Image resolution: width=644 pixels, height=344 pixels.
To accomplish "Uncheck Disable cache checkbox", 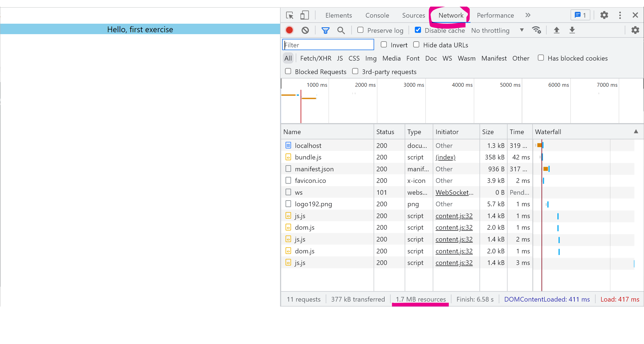I will click(418, 30).
